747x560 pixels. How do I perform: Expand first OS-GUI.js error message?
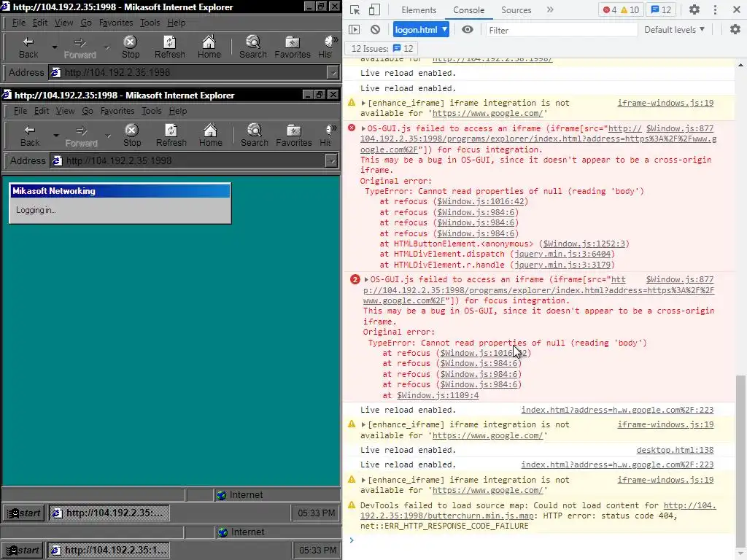pos(363,128)
